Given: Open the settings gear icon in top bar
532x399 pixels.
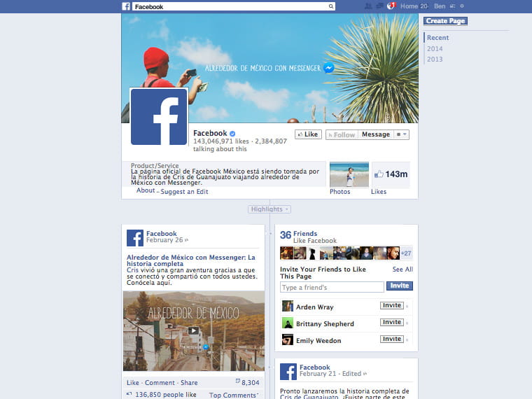Looking at the screenshot, I should (x=462, y=6).
